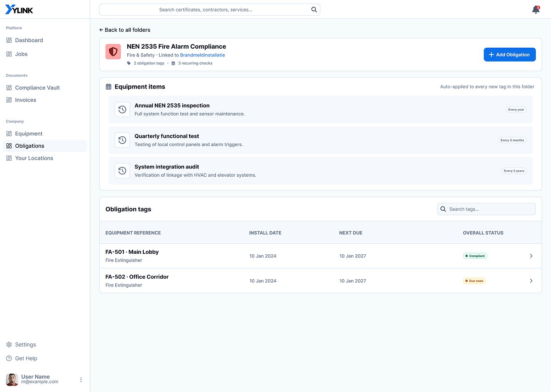Click Install Date column header
The height and width of the screenshot is (392, 551).
[x=265, y=233]
